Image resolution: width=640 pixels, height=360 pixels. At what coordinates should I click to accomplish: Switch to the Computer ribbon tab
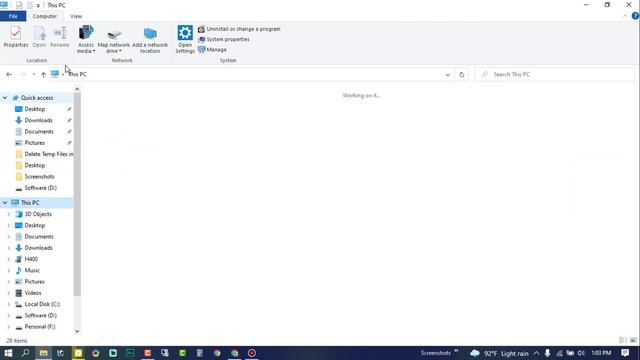coord(44,16)
